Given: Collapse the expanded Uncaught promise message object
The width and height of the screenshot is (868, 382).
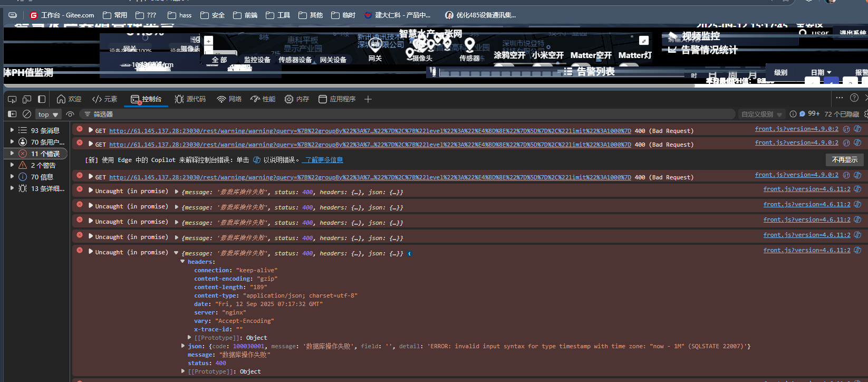Looking at the screenshot, I should [176, 253].
